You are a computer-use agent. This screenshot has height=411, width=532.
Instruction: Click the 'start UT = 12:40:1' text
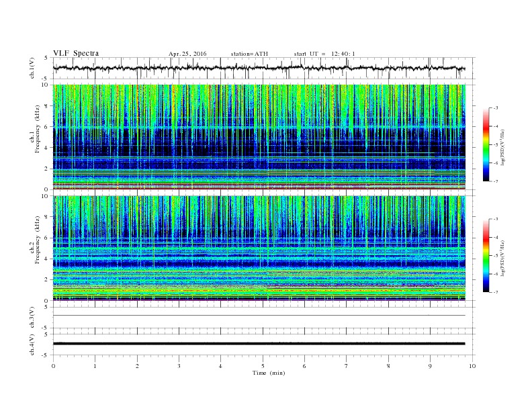pyautogui.click(x=324, y=54)
